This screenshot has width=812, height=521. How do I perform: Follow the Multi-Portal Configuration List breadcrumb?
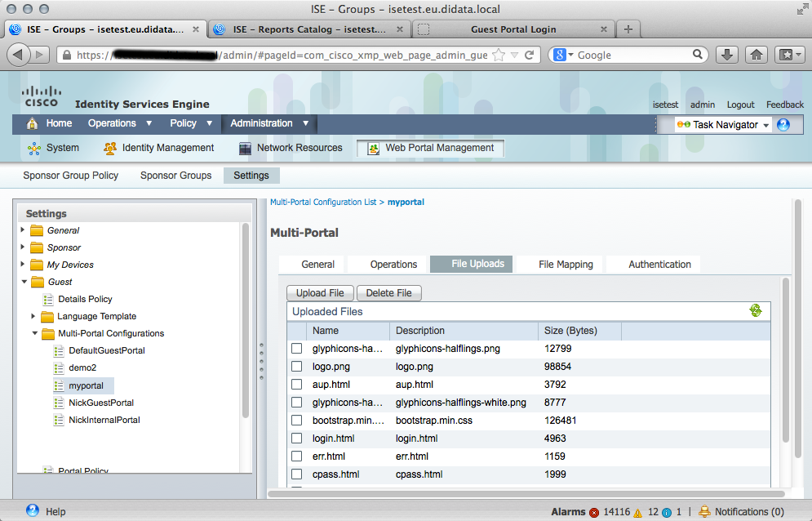(323, 203)
